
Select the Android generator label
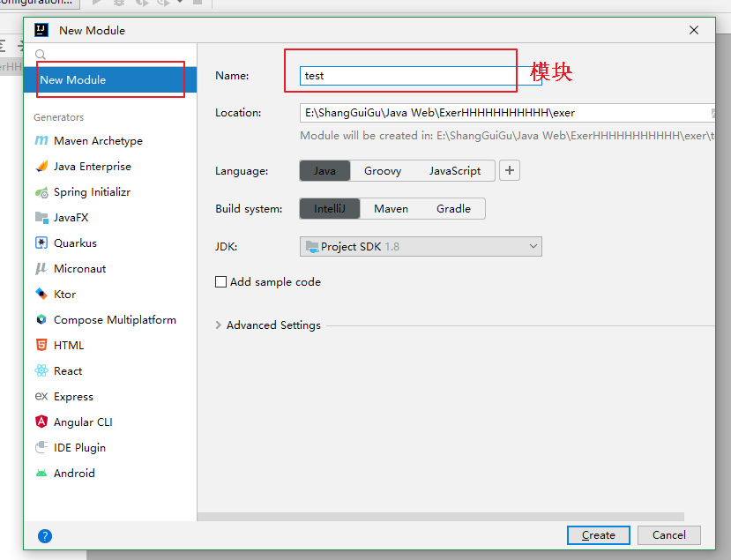click(x=75, y=474)
